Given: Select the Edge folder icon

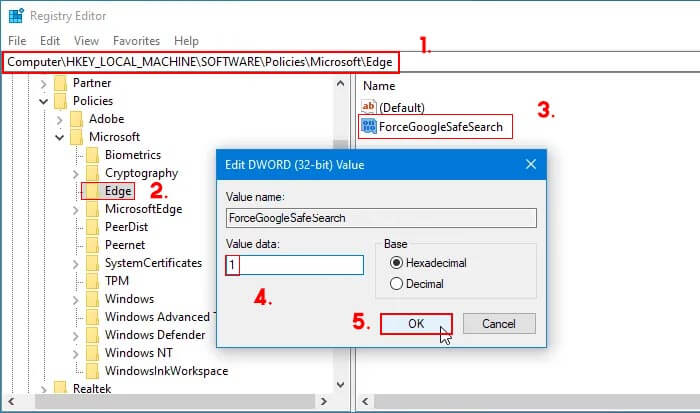Looking at the screenshot, I should (92, 191).
